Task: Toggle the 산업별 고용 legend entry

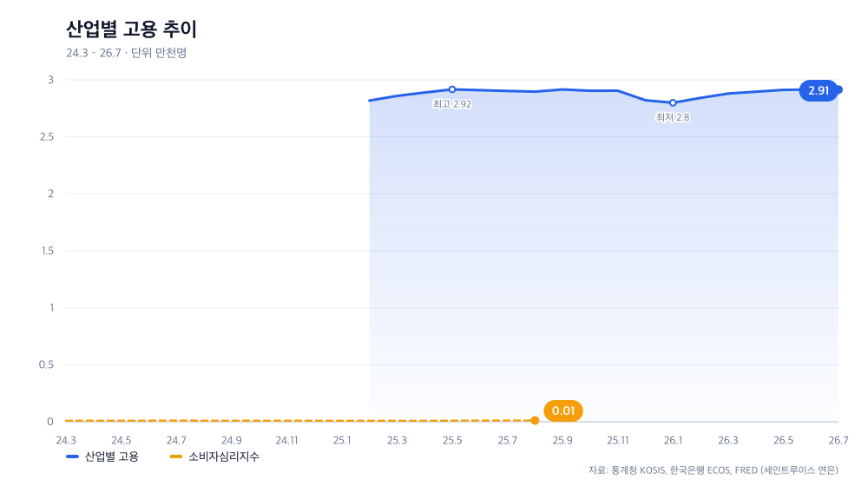Action: click(x=102, y=456)
